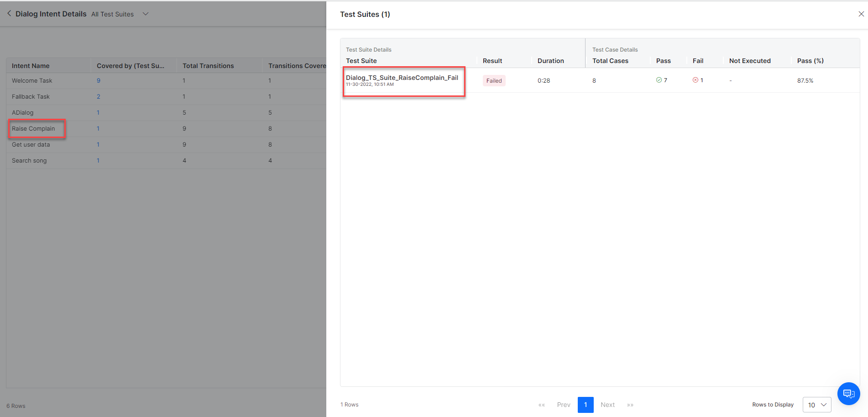Jump to last page double-arrow icon
Viewport: 868px width, 417px height.
tap(630, 405)
